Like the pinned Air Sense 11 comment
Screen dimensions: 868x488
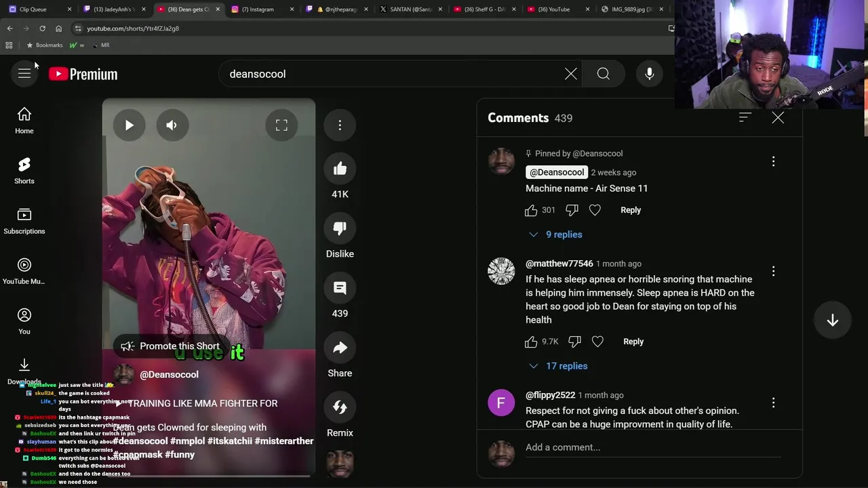pos(531,210)
